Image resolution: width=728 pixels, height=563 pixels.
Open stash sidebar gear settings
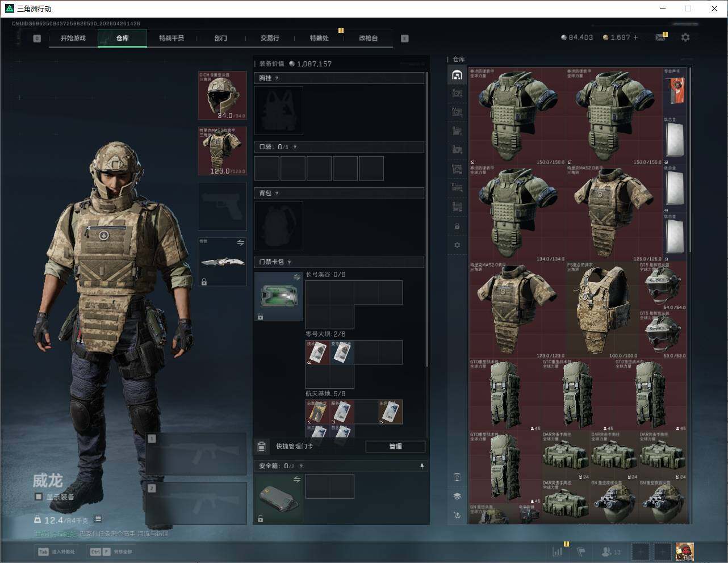coord(457,245)
